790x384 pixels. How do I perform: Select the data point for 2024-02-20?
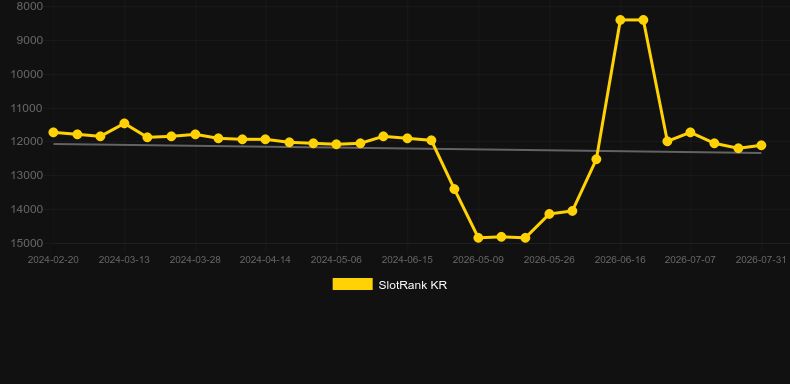tap(53, 132)
